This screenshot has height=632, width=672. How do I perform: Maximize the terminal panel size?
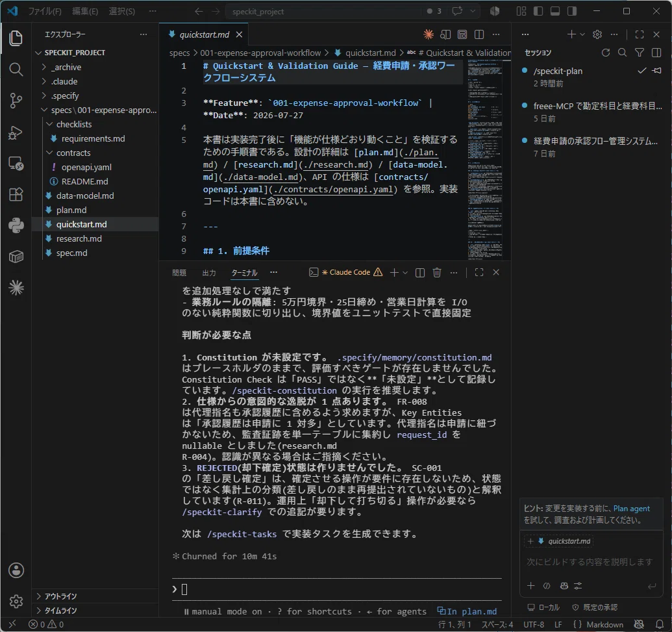(479, 272)
